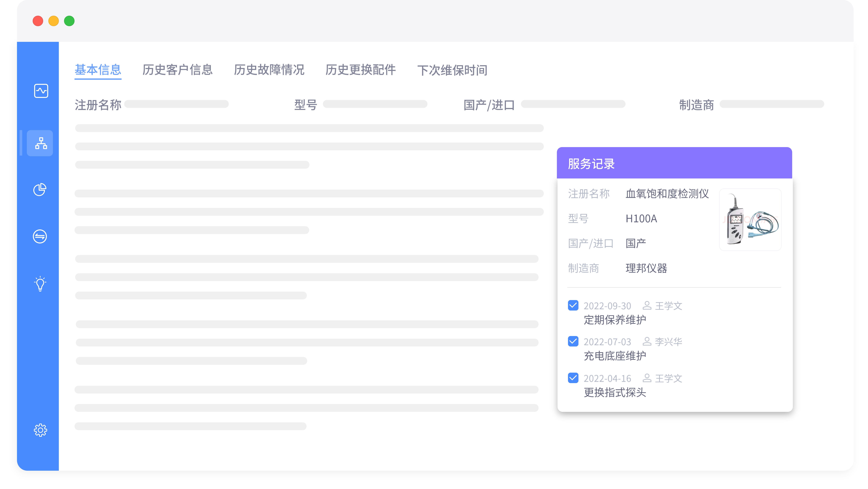This screenshot has width=868, height=489.
Task: Click the H100A model value
Action: click(x=641, y=218)
